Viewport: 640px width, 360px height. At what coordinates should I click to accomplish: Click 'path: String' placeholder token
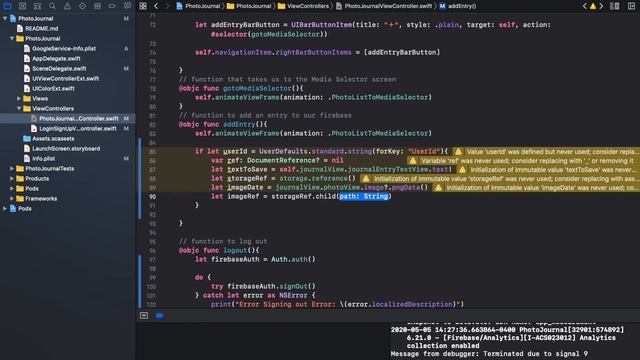pyautogui.click(x=364, y=197)
